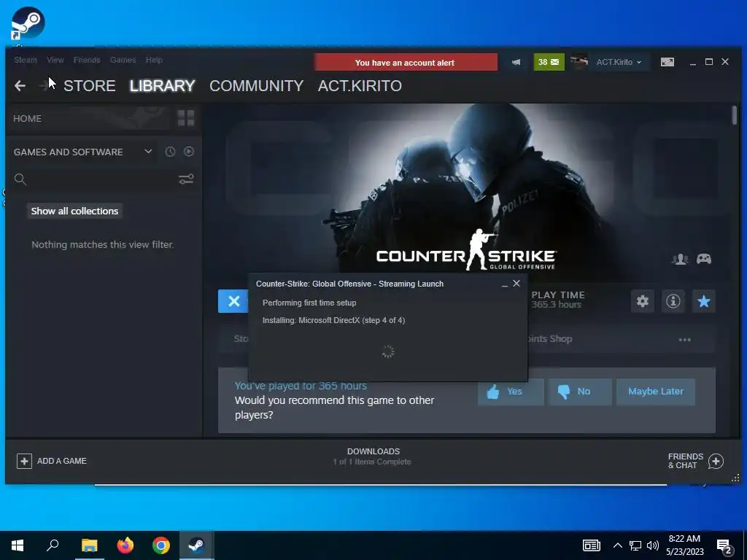Click the friends who play icon
The height and width of the screenshot is (560, 747).
(x=680, y=259)
